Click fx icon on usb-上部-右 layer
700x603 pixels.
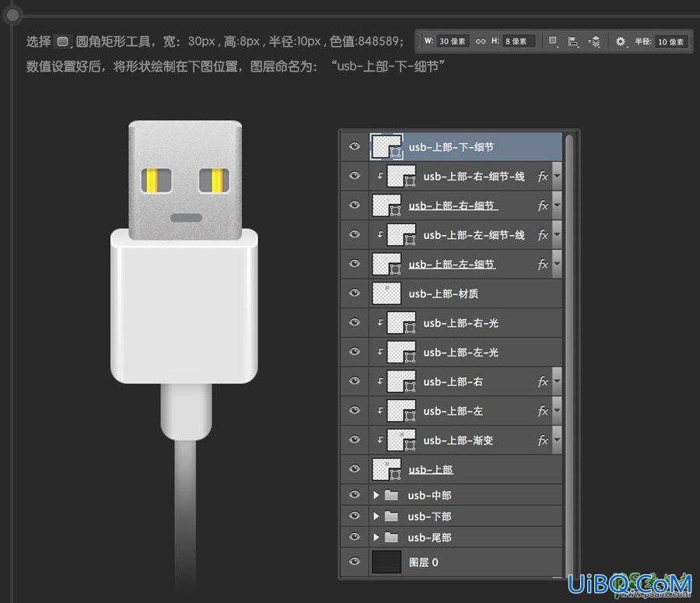pos(543,382)
